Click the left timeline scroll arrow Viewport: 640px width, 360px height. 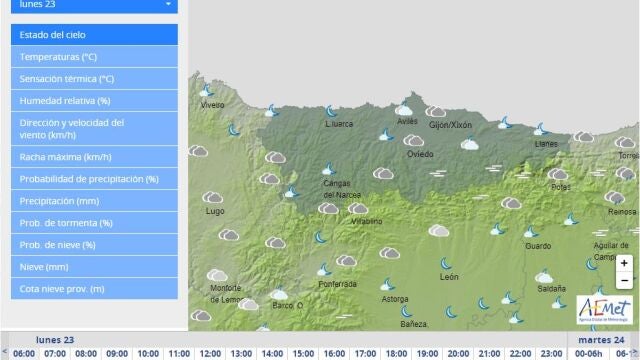coord(5,352)
